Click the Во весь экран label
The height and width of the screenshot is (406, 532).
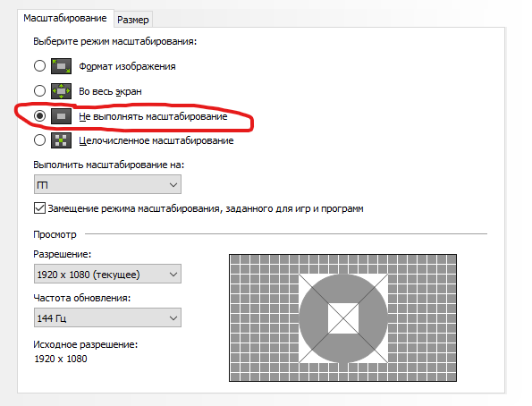(x=110, y=91)
